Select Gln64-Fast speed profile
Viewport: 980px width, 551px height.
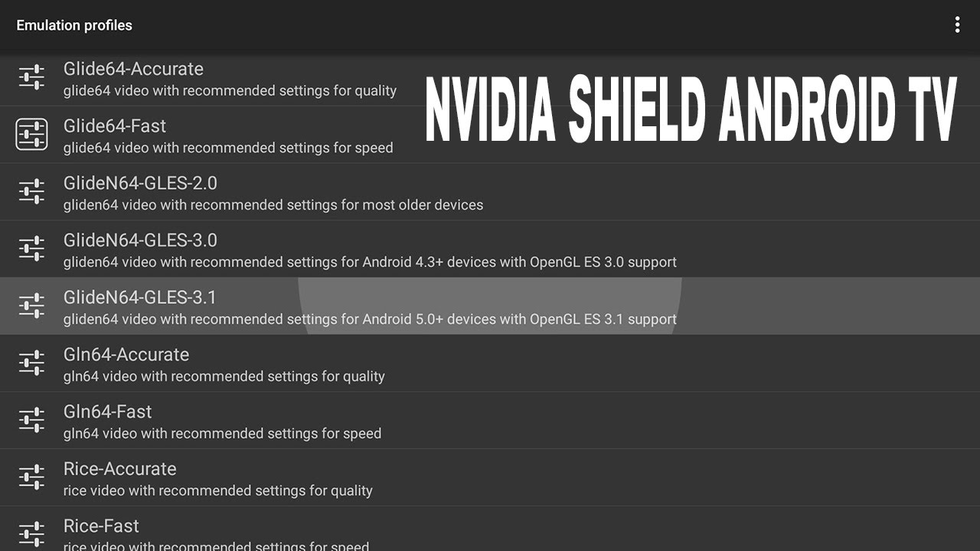tap(490, 420)
